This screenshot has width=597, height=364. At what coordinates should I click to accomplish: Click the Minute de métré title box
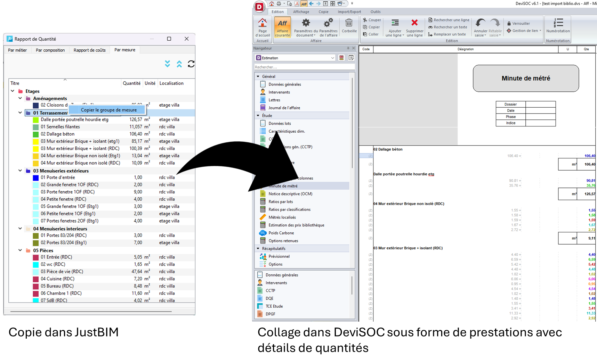point(526,78)
